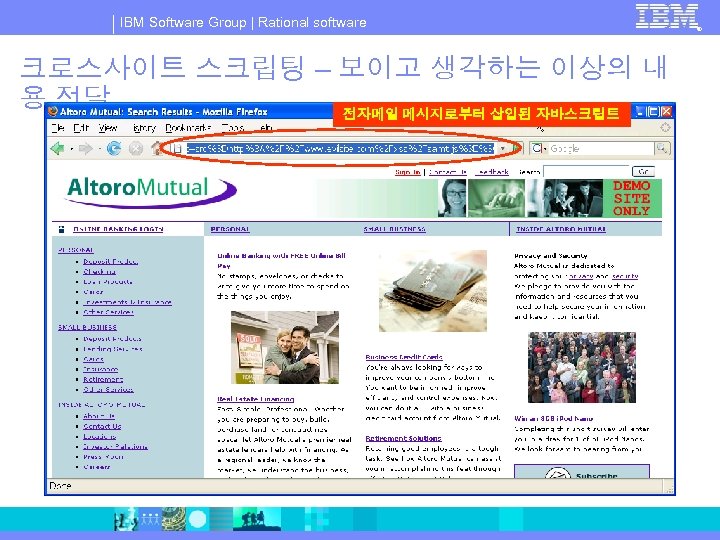Open the Help menu
The height and width of the screenshot is (540, 720).
pos(266,128)
